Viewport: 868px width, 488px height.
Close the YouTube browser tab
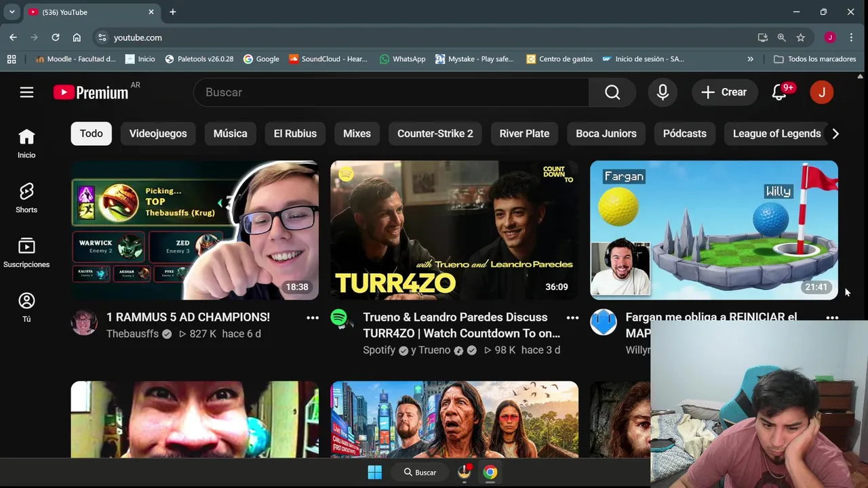pos(151,12)
